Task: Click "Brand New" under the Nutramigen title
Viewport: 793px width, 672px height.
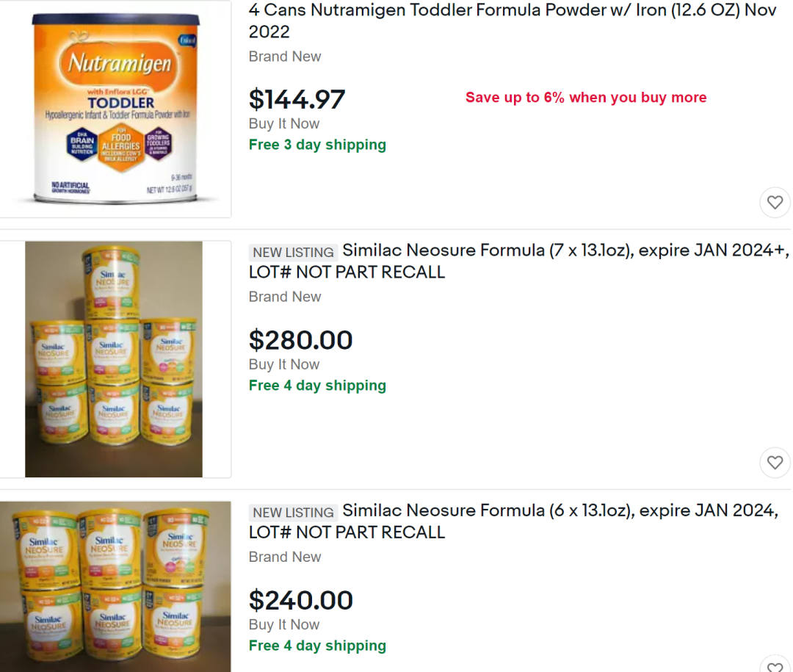Action: coord(285,57)
